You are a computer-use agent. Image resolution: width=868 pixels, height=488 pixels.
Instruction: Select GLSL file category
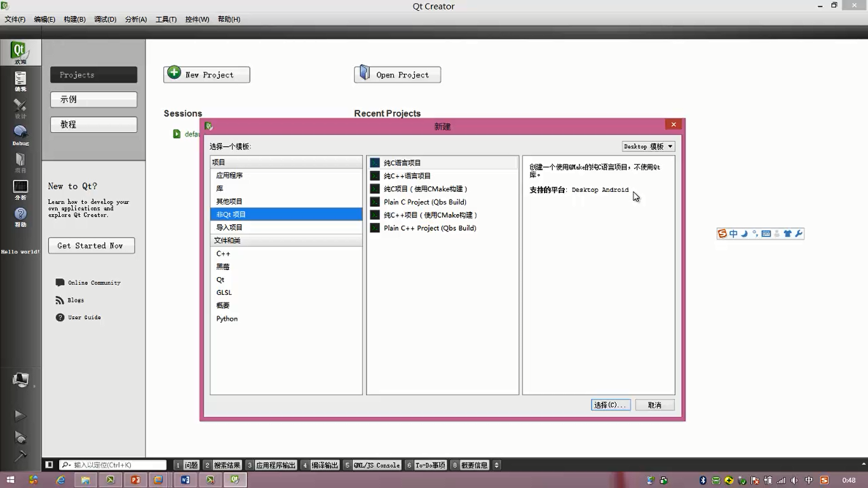coord(286,292)
